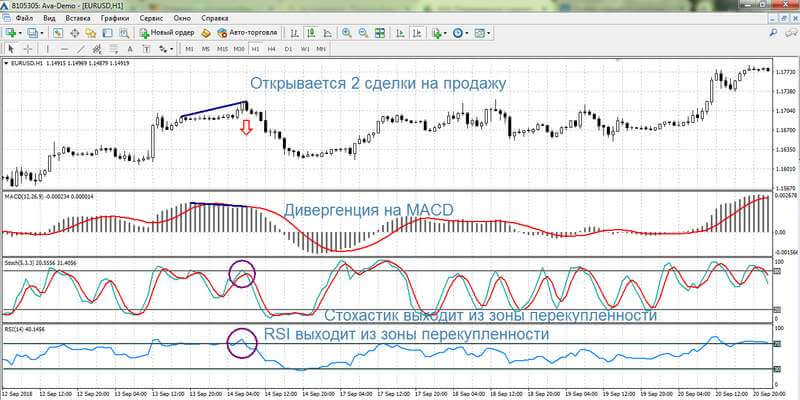Show the Market Watch panel
Image resolution: width=800 pixels, height=400 pixels.
[58, 33]
